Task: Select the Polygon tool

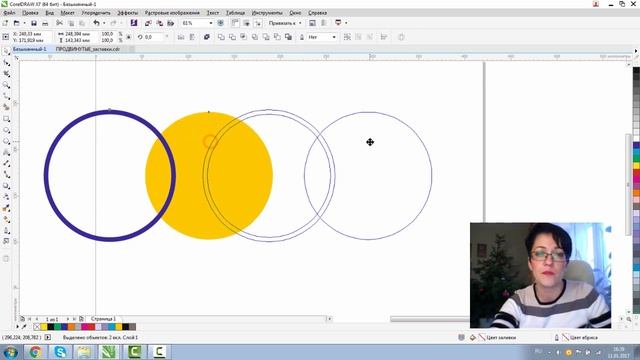Action: point(6,141)
